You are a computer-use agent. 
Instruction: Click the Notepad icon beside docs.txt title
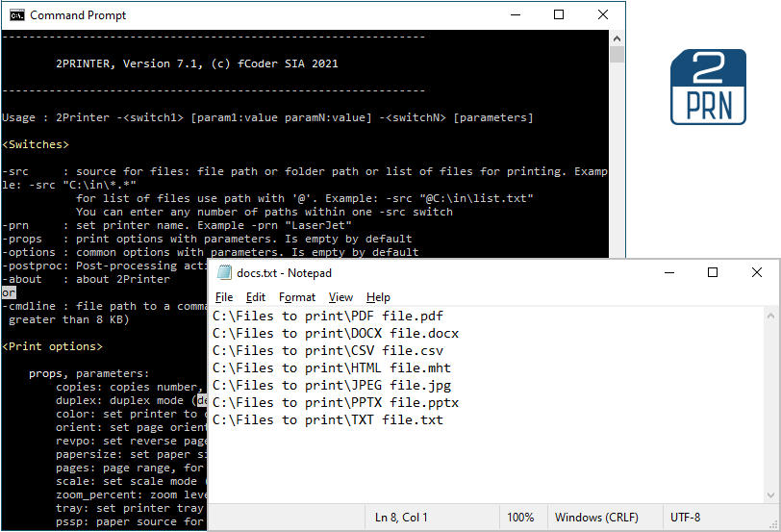tap(224, 273)
